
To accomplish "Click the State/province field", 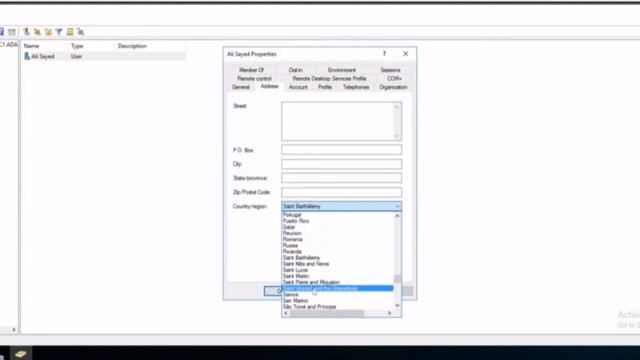I will (x=341, y=178).
